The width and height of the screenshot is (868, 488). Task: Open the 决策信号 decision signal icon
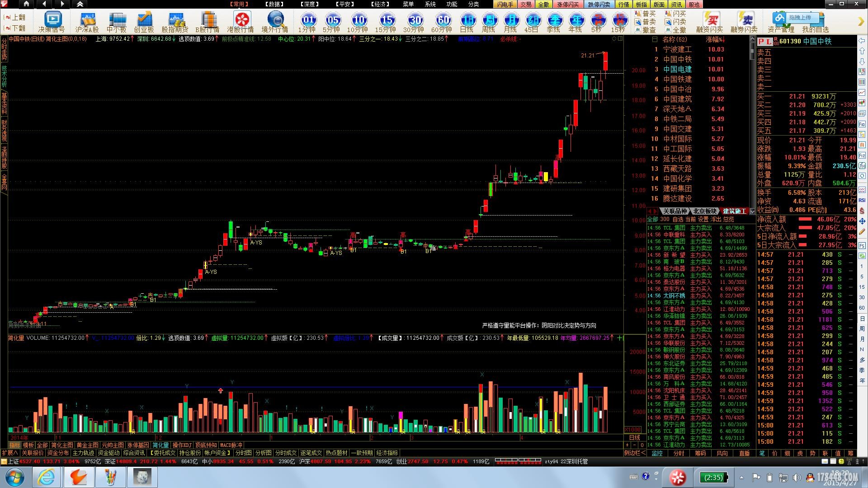(52, 22)
